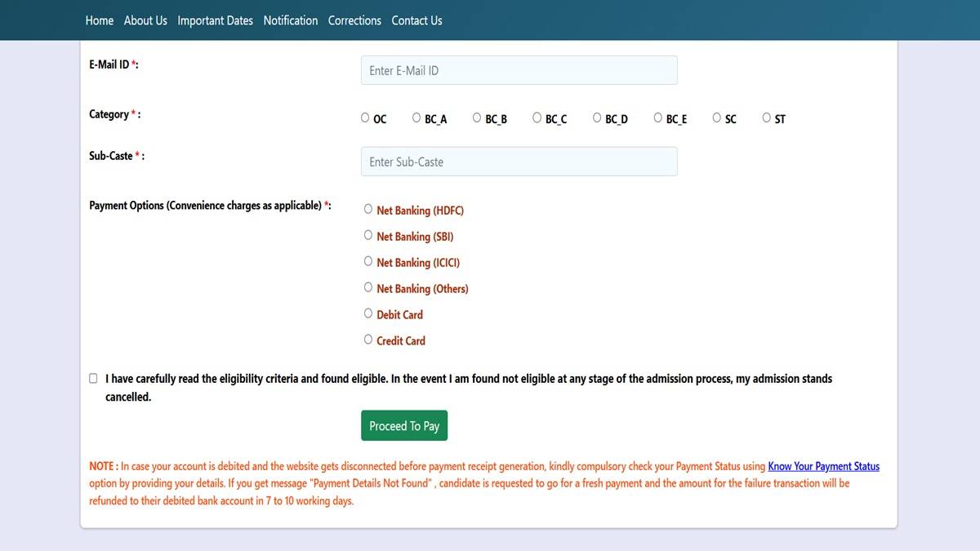Choose the BC_C category radio button

click(537, 118)
